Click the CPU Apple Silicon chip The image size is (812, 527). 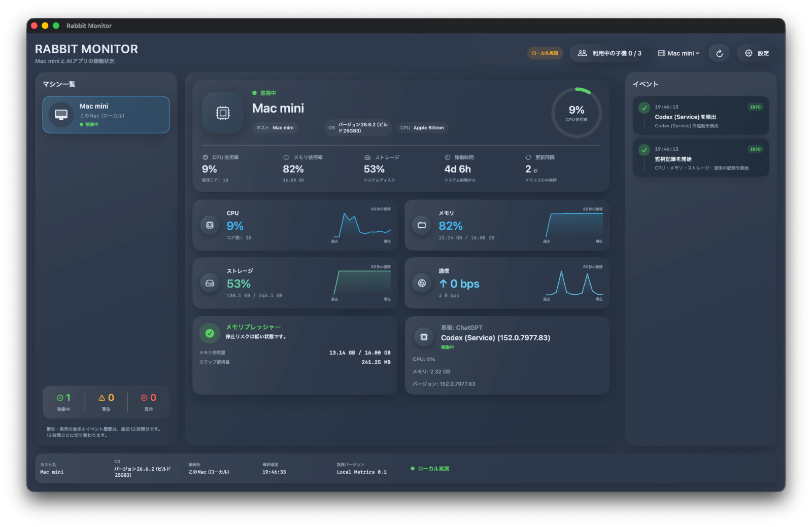422,128
